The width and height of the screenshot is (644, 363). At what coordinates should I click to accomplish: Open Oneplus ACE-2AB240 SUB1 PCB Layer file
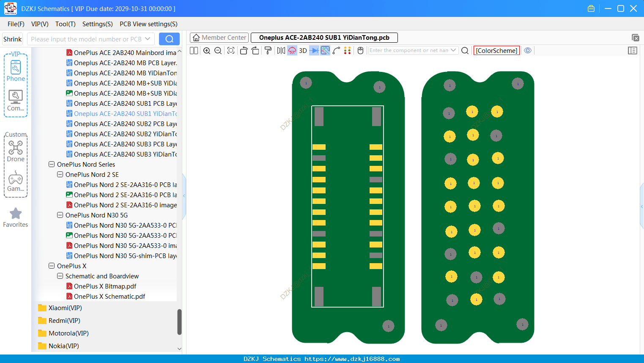coord(121,103)
